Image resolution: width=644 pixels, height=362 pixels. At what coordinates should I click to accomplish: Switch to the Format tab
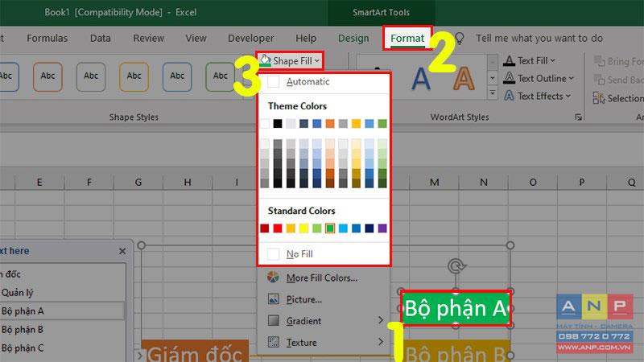407,38
